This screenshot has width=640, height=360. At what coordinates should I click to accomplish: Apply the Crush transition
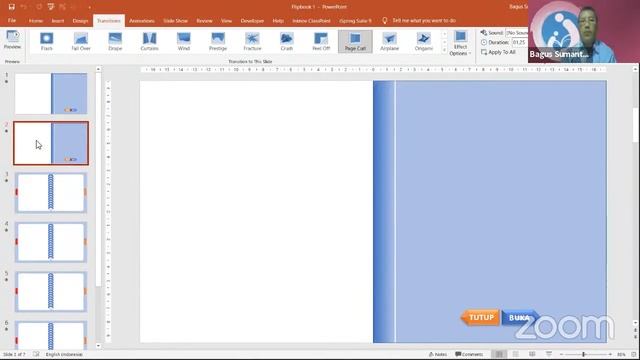pos(287,41)
